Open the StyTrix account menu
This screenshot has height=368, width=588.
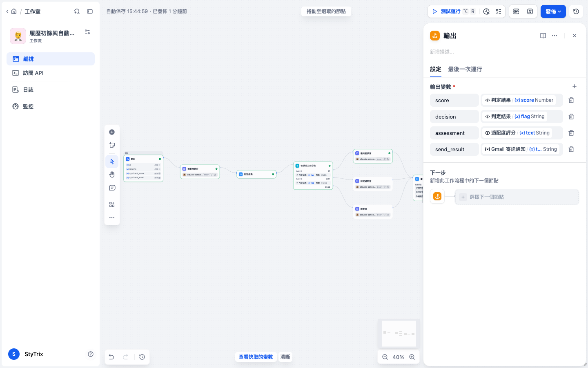coord(26,354)
